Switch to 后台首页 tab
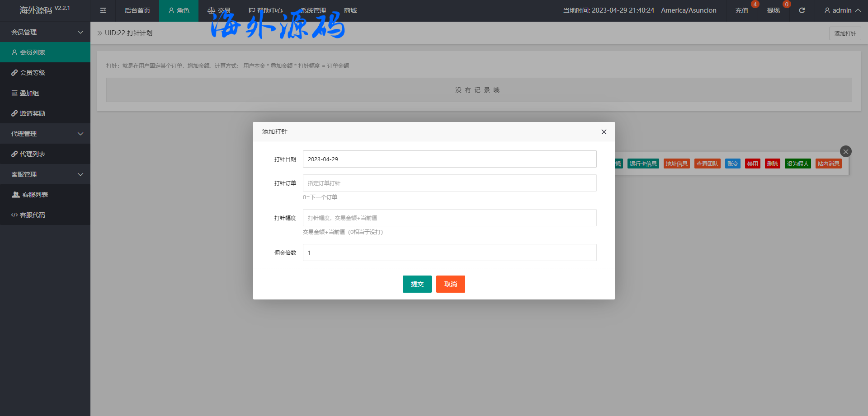 point(137,10)
